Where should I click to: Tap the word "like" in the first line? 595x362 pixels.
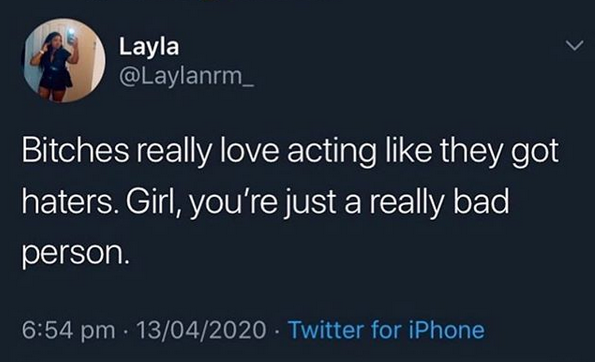click(x=408, y=151)
